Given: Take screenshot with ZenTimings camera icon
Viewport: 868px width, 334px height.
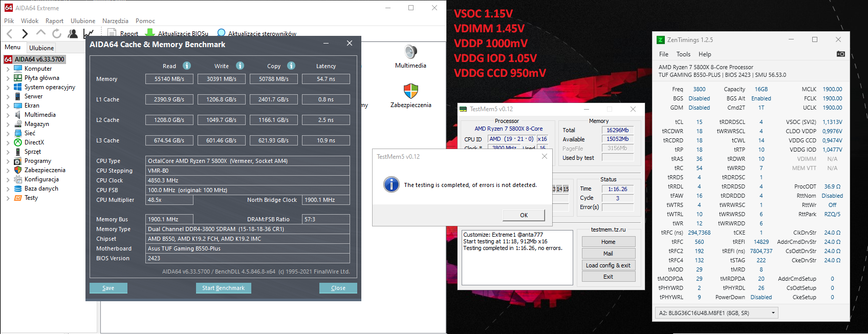Looking at the screenshot, I should point(840,54).
